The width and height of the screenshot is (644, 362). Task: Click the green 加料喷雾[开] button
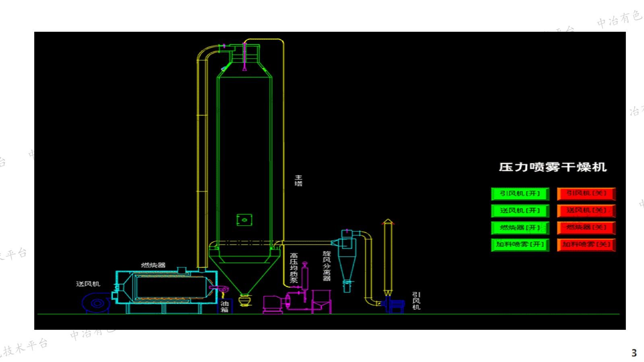coord(520,245)
